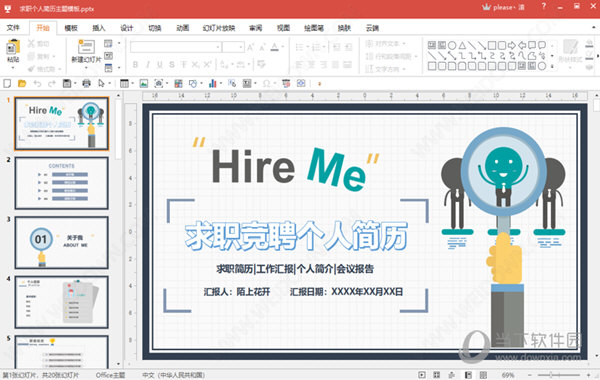Click the undo arrow icon

point(37,83)
